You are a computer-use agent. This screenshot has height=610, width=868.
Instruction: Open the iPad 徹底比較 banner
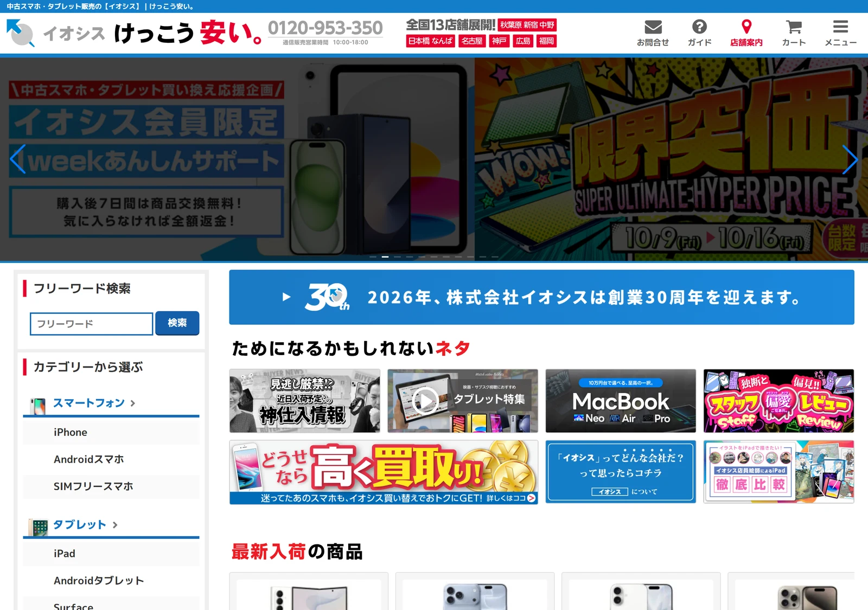pos(778,472)
